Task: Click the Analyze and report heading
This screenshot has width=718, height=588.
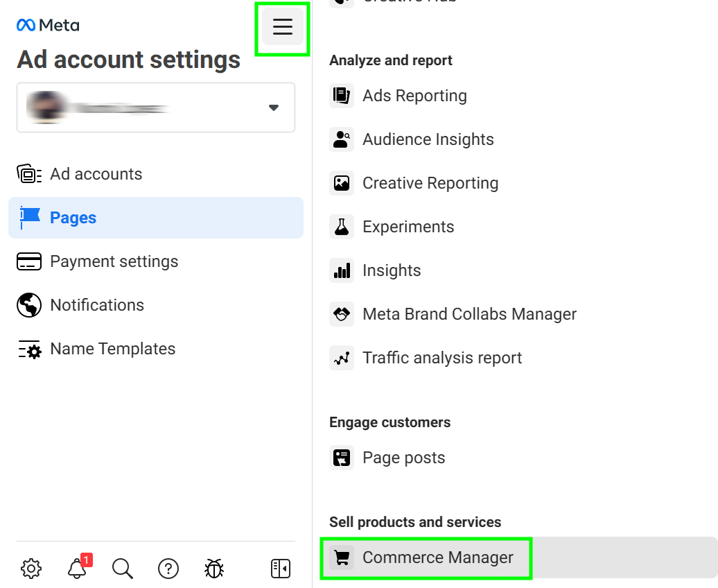Action: 391,60
